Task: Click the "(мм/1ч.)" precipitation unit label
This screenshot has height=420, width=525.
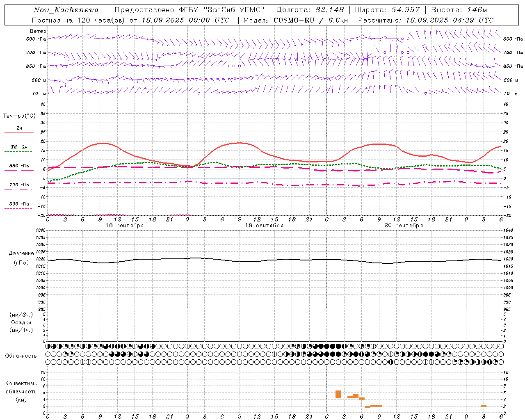Action: click(21, 330)
